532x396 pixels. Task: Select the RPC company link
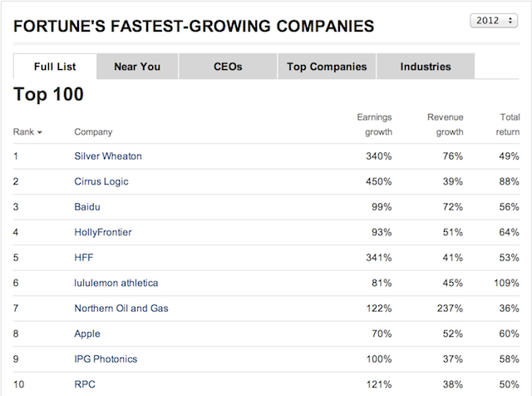(85, 384)
